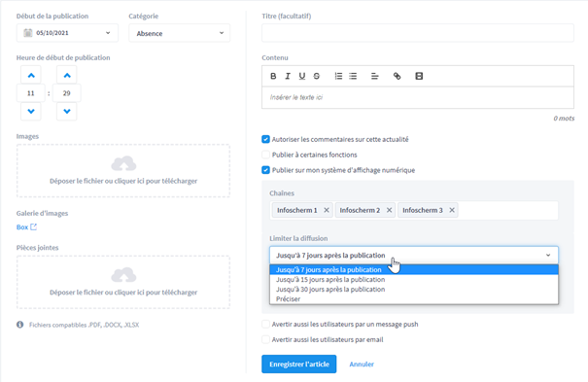588x382 pixels.
Task: Click the last editor toolbar icon
Action: point(419,76)
